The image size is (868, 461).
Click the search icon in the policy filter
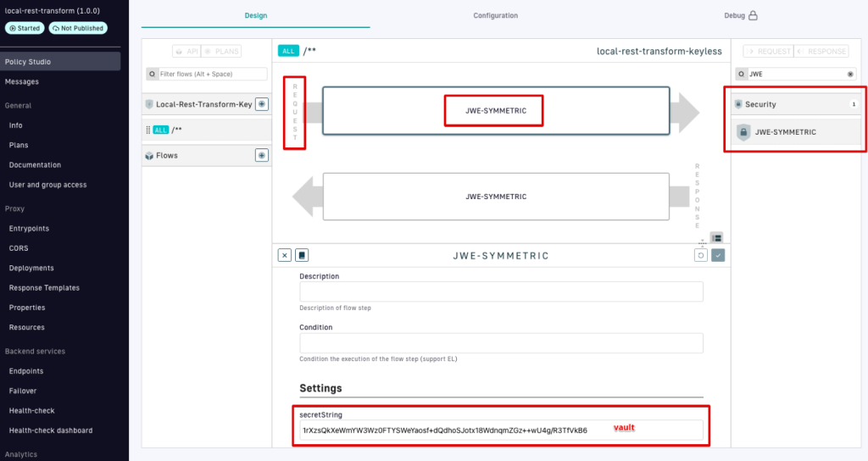(x=741, y=74)
